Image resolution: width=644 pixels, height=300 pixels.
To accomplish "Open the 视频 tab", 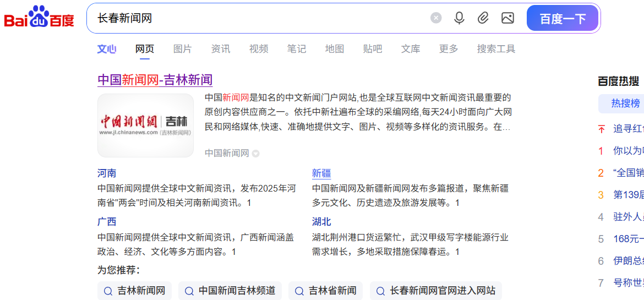I will click(x=259, y=50).
